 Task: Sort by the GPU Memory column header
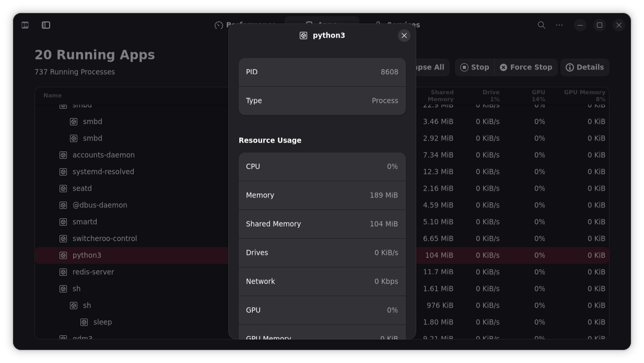click(x=584, y=96)
